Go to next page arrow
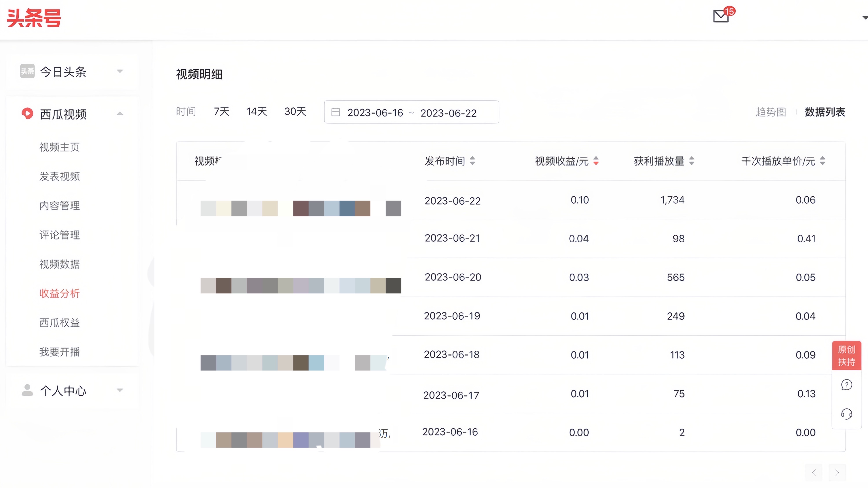Image resolution: width=868 pixels, height=488 pixels. click(837, 473)
